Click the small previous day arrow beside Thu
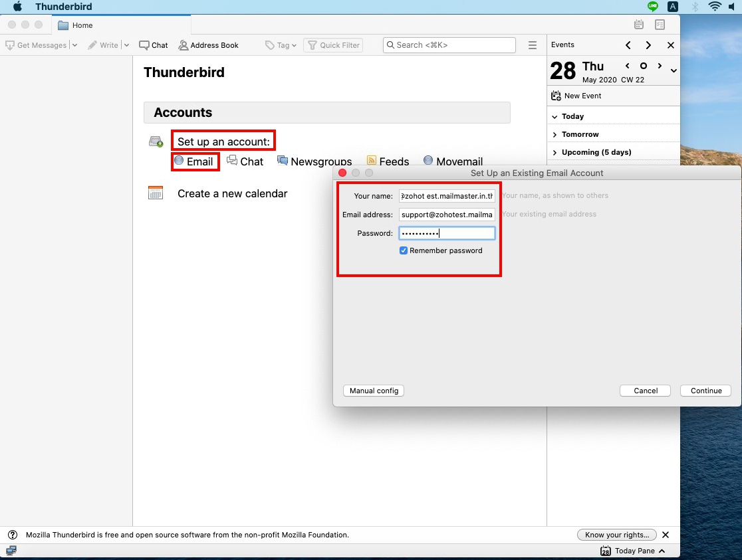The width and height of the screenshot is (742, 560). click(628, 66)
